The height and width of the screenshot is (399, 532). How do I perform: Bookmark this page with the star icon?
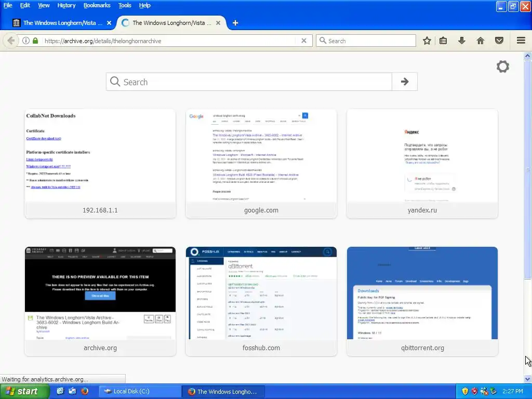coord(427,41)
